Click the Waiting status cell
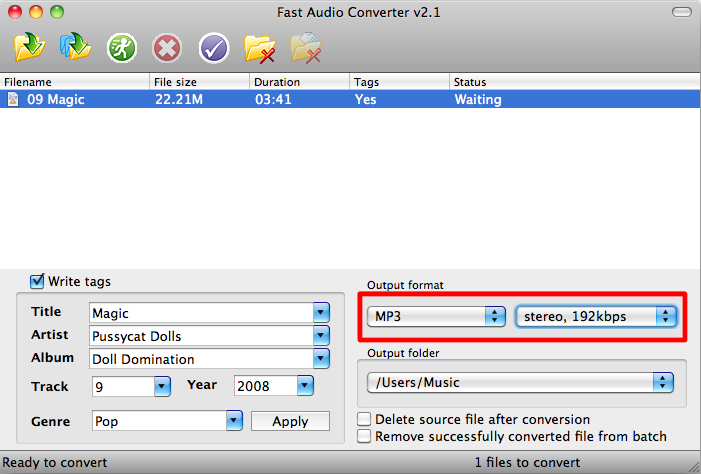This screenshot has width=701, height=474. coord(478,99)
